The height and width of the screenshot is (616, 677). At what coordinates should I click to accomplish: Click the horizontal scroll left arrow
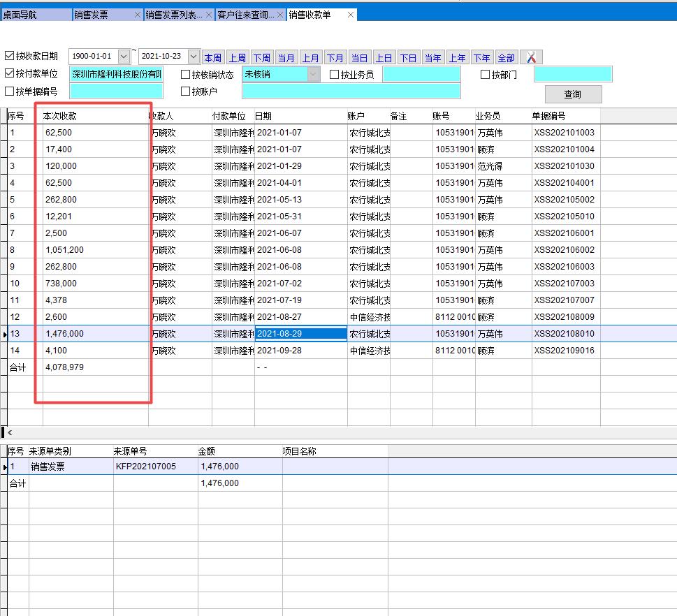click(x=10, y=433)
